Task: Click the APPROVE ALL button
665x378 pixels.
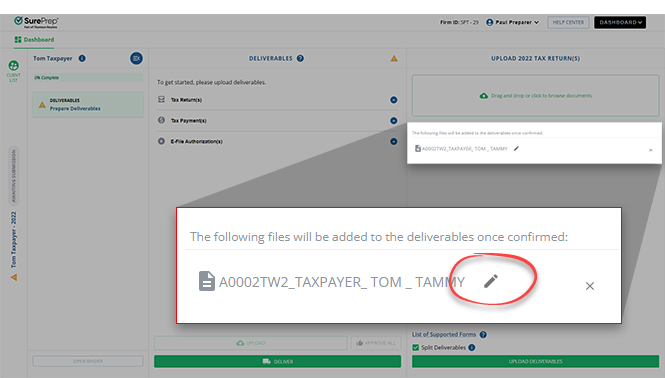Action: click(x=376, y=343)
